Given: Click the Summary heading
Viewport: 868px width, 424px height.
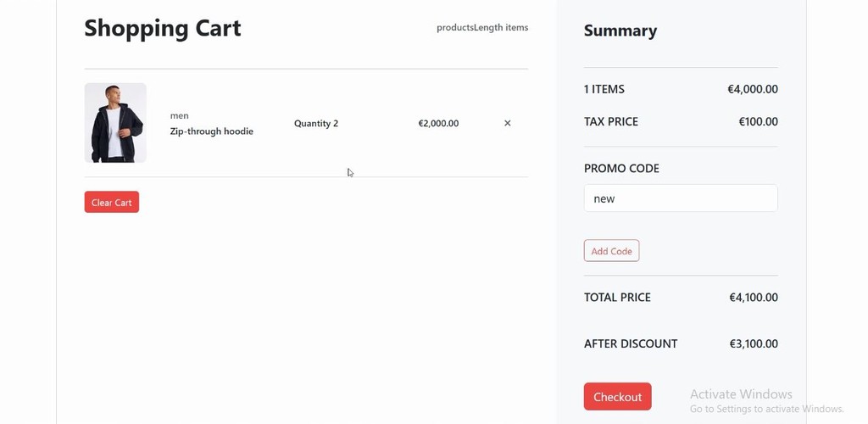Looking at the screenshot, I should tap(620, 31).
